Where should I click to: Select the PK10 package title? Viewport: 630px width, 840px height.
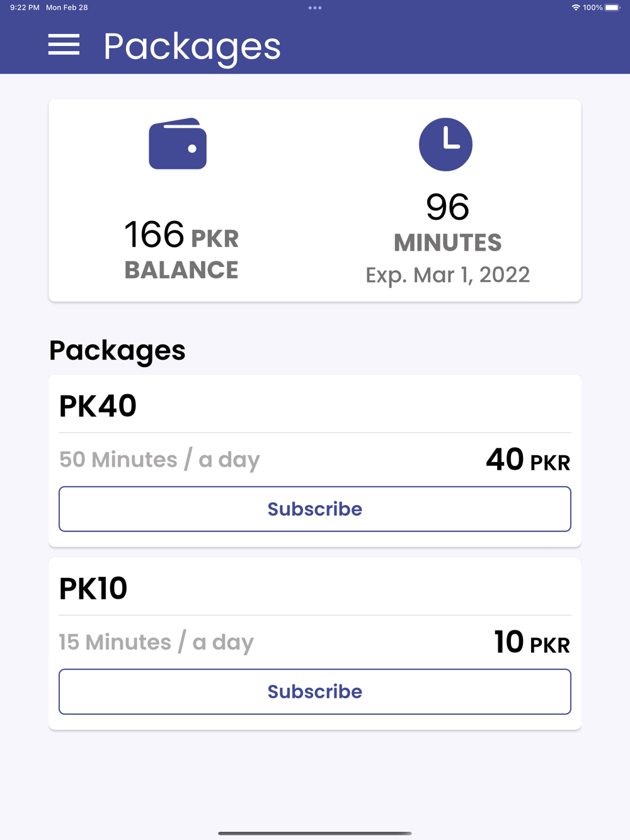(x=93, y=588)
